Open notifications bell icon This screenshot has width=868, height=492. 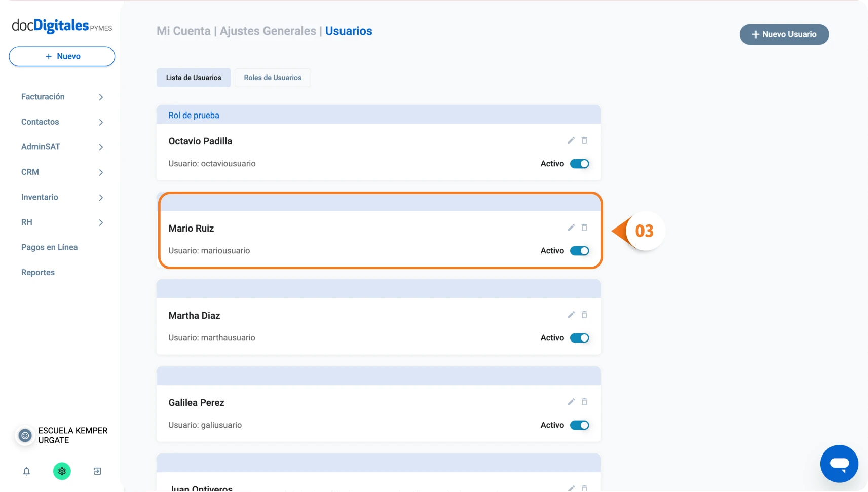[27, 471]
